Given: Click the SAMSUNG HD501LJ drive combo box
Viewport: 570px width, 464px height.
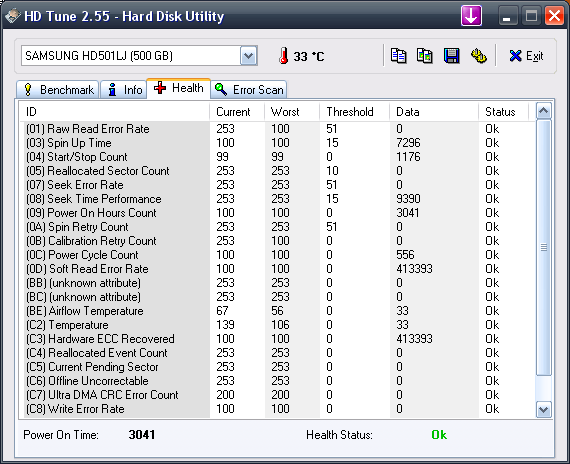Looking at the screenshot, I should 139,56.
